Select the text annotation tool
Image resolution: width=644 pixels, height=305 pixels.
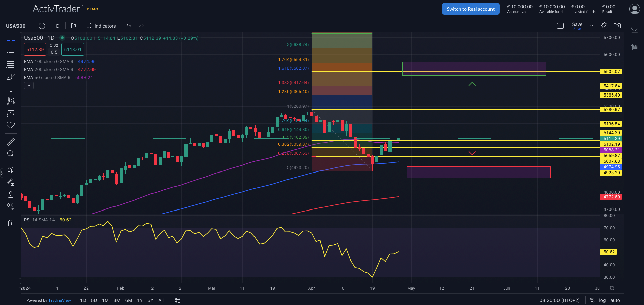[11, 89]
